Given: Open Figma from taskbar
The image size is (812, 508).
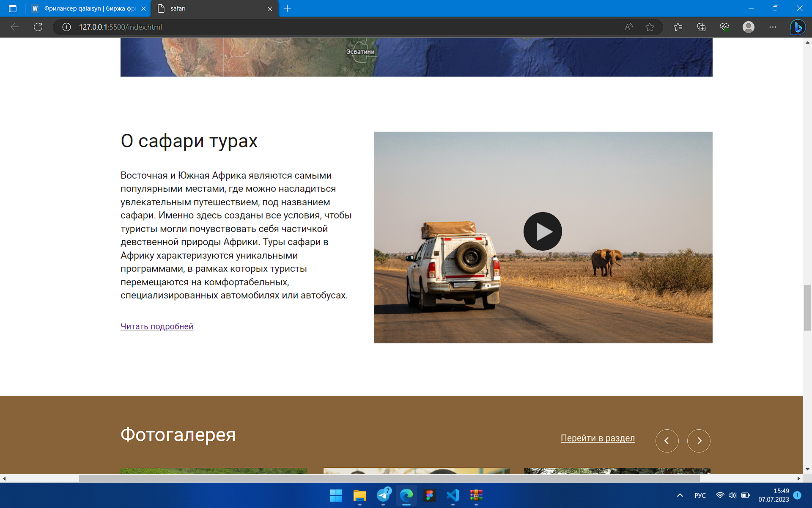Looking at the screenshot, I should pos(430,495).
